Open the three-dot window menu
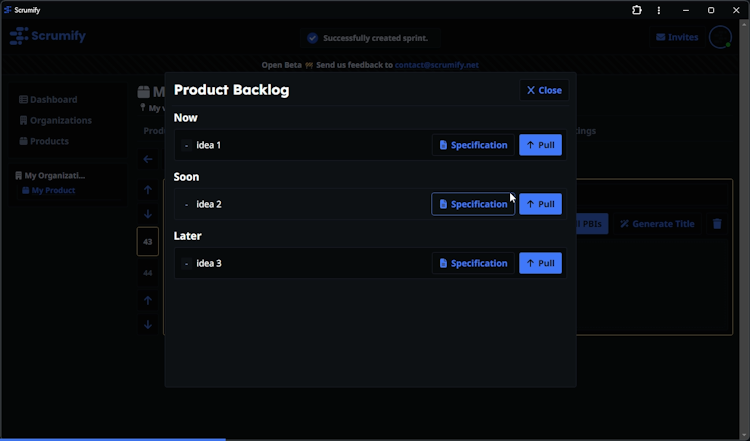750x441 pixels. (x=659, y=10)
